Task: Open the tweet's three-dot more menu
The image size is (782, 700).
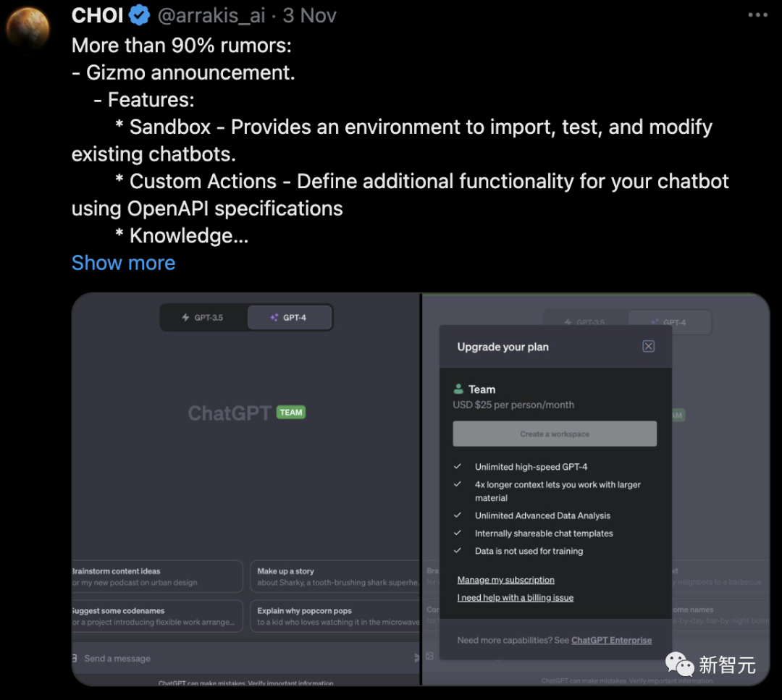Action: [757, 15]
